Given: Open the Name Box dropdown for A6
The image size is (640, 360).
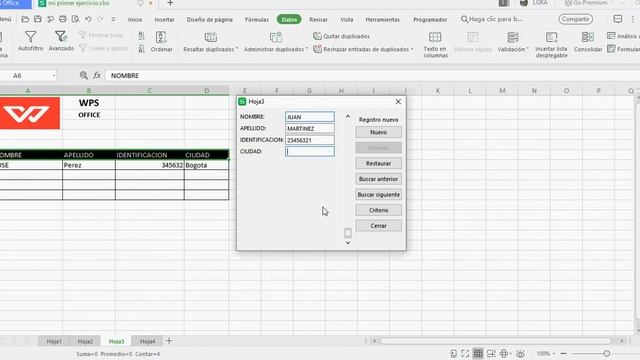Looking at the screenshot, I should pyautogui.click(x=53, y=76).
